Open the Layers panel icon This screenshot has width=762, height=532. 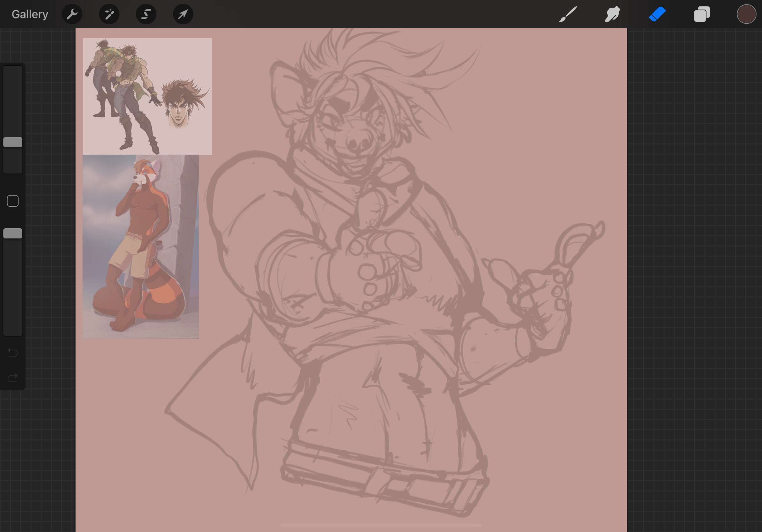coord(702,14)
